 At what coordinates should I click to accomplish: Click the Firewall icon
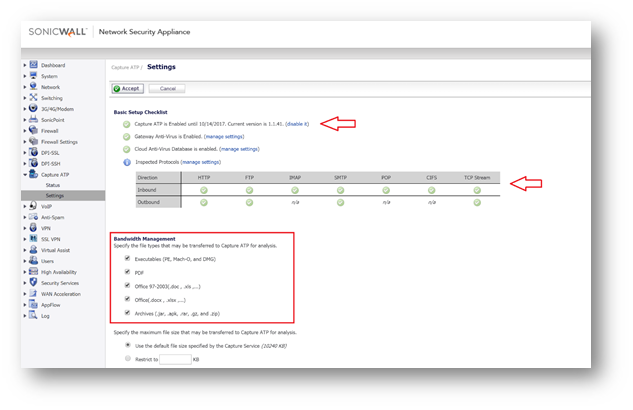34,130
